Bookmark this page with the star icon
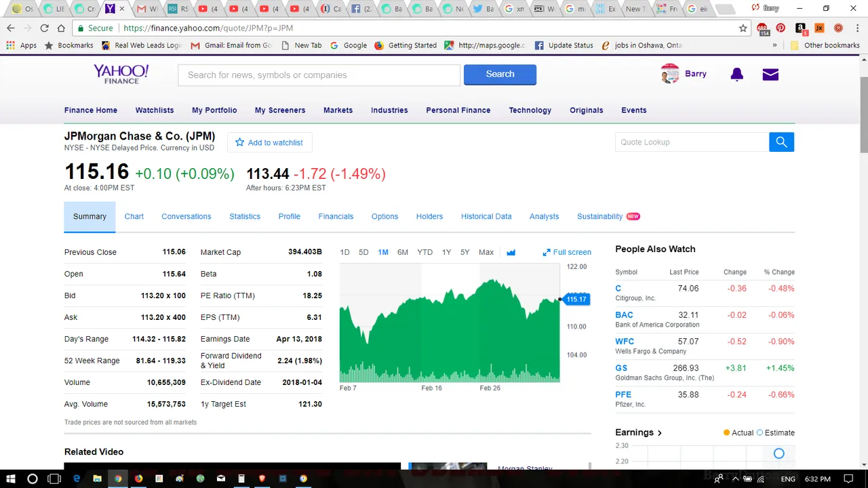This screenshot has height=488, width=868. tap(743, 28)
